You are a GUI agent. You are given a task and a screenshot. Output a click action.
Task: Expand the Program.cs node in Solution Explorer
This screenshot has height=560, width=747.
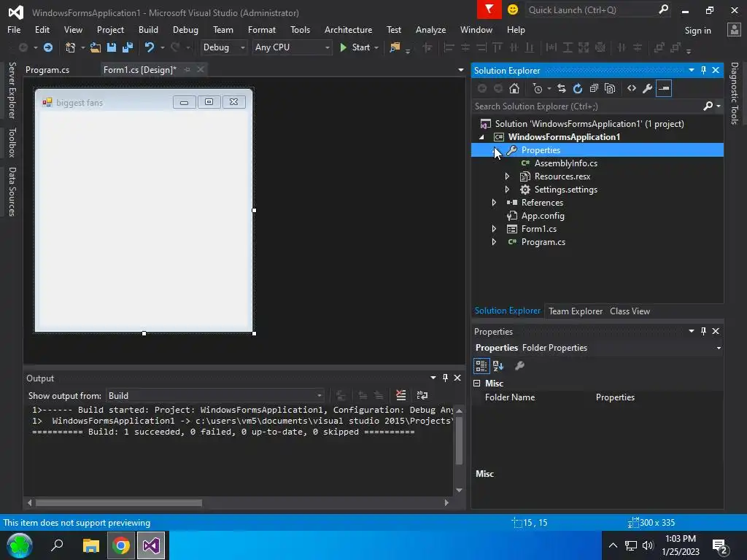(494, 242)
